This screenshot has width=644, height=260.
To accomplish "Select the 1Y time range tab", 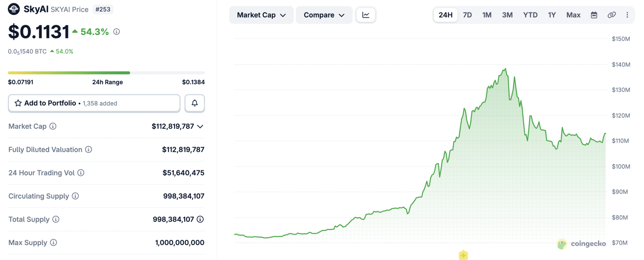I will coord(551,15).
